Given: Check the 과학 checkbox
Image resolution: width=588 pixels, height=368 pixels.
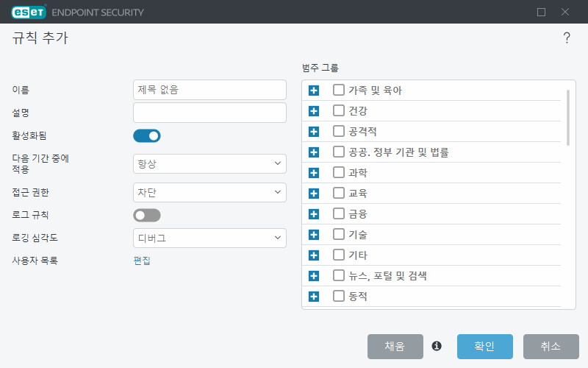Looking at the screenshot, I should click(x=339, y=172).
